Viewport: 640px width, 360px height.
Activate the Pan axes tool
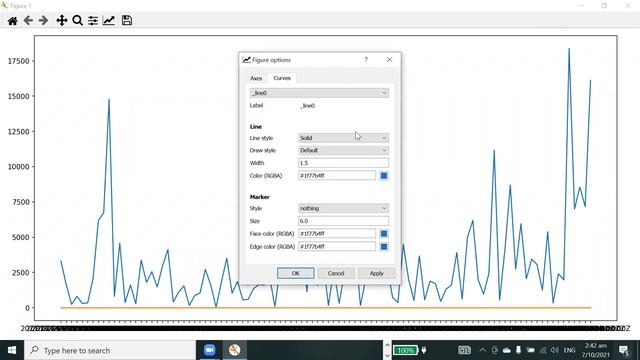(x=62, y=20)
